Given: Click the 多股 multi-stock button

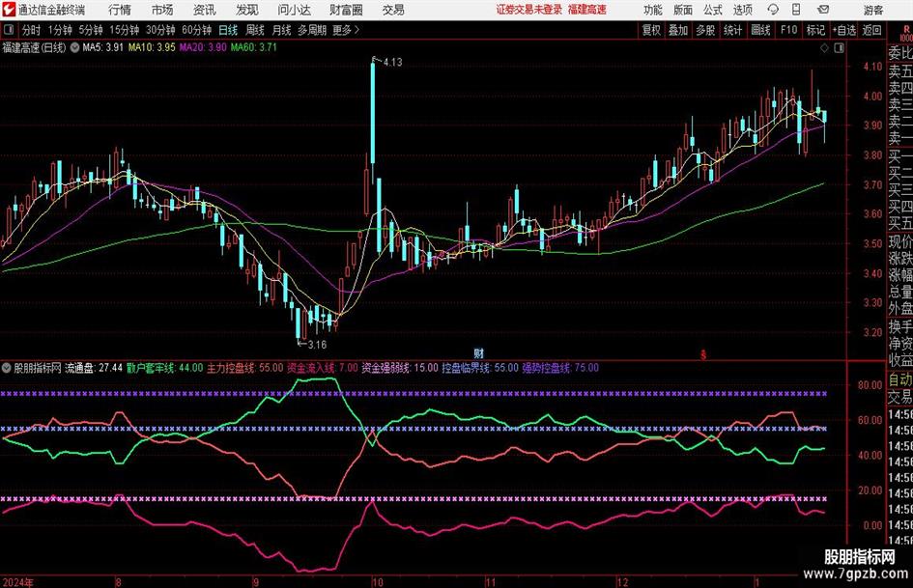Looking at the screenshot, I should pos(705,30).
